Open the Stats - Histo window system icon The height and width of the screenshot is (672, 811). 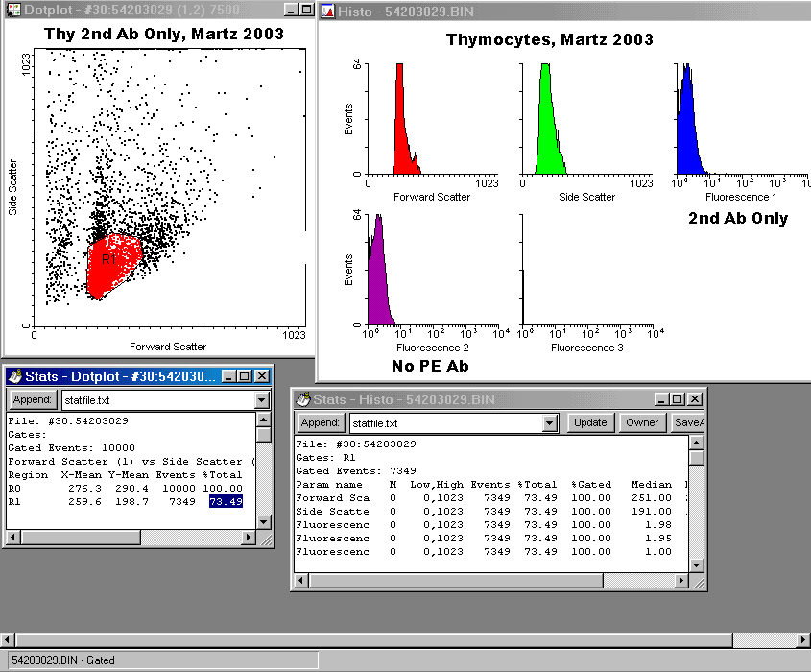tap(303, 399)
